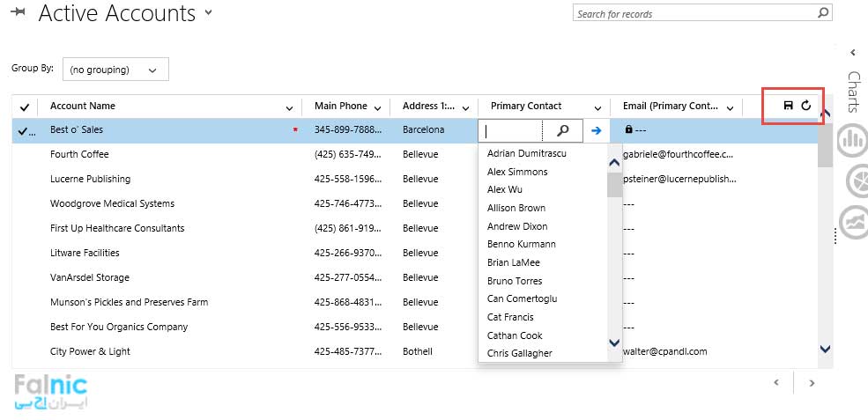This screenshot has width=868, height=420.
Task: Open the Woodgrove Medical Systems account
Action: 113,203
